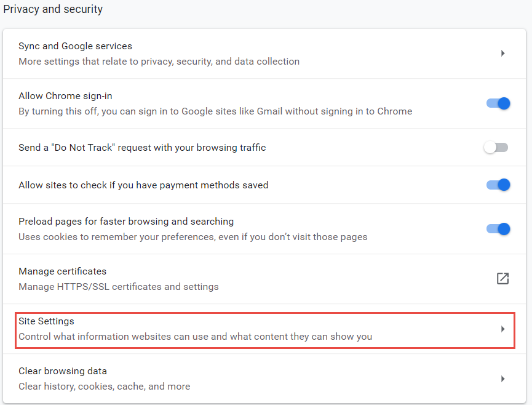This screenshot has height=405, width=532.
Task: Click the Manage certificates label
Action: click(62, 271)
